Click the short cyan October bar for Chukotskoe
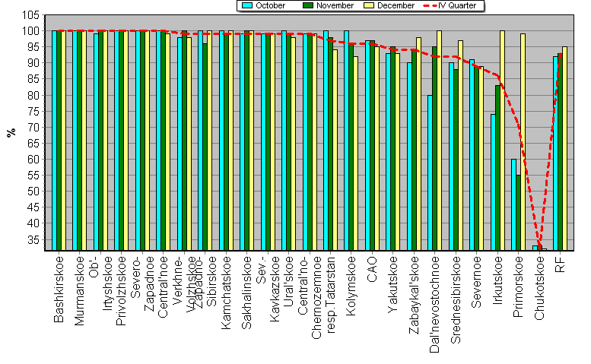591x364 pixels. pos(535,248)
